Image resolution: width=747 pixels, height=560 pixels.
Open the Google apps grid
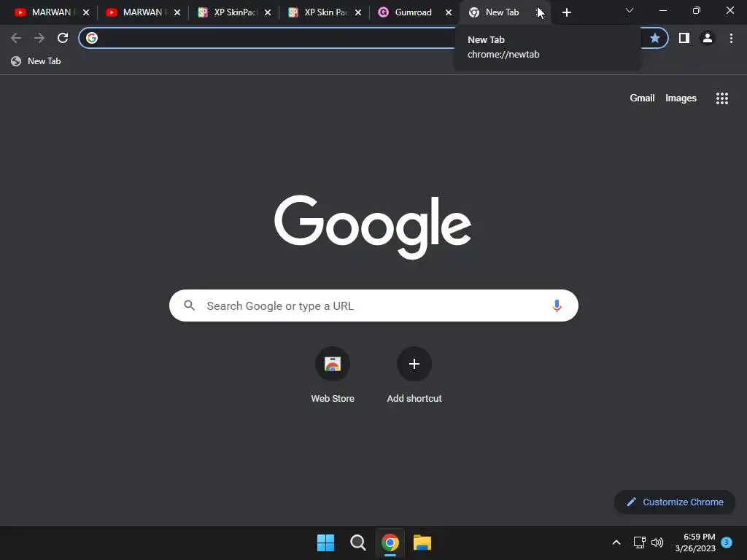click(x=722, y=98)
